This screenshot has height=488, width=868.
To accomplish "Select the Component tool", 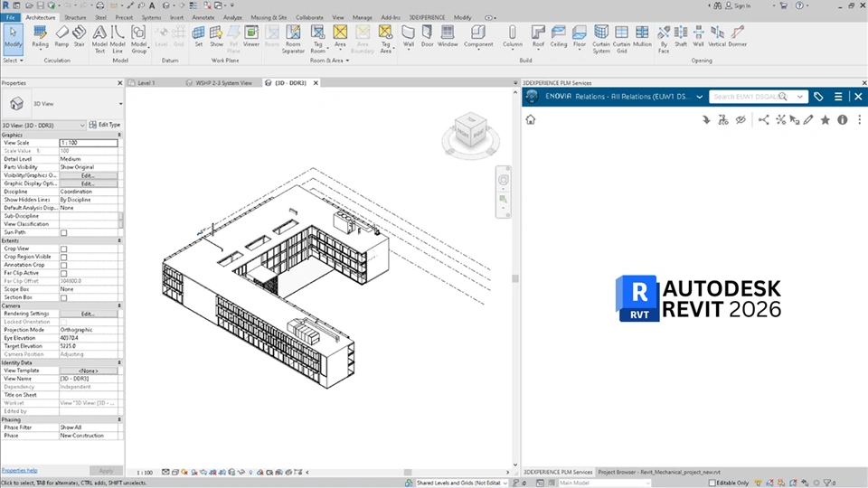I will point(478,37).
